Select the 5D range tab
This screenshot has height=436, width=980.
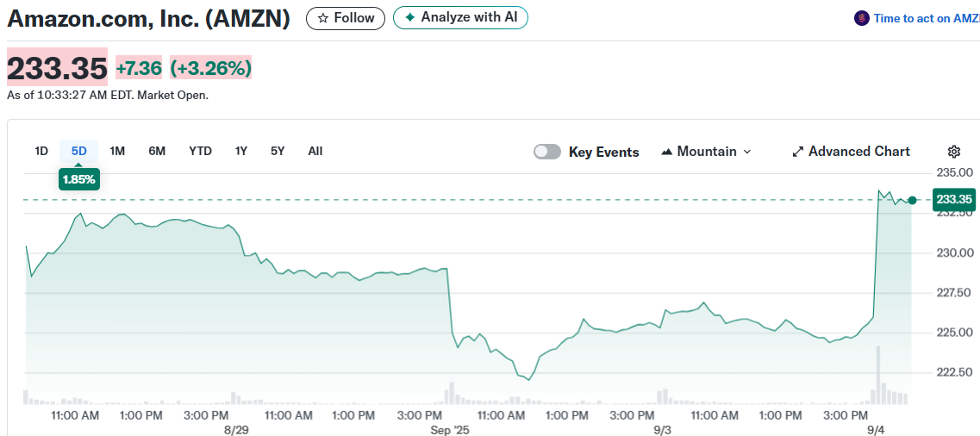click(x=78, y=151)
